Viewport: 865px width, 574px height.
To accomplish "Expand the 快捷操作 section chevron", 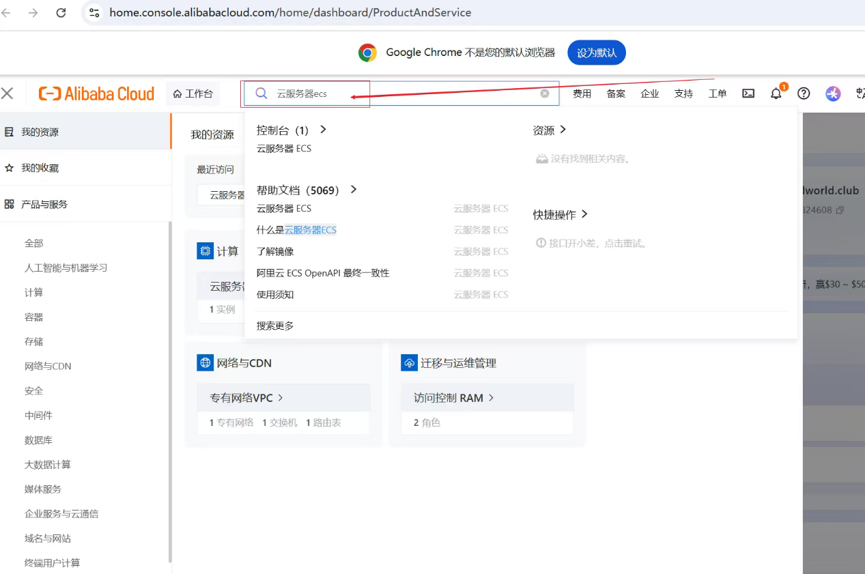I will click(x=584, y=214).
